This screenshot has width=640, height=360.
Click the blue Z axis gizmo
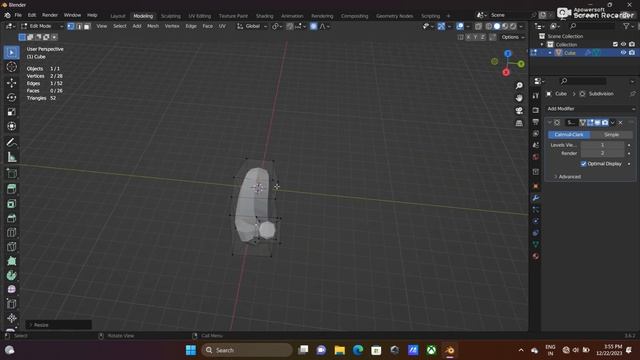click(x=508, y=53)
